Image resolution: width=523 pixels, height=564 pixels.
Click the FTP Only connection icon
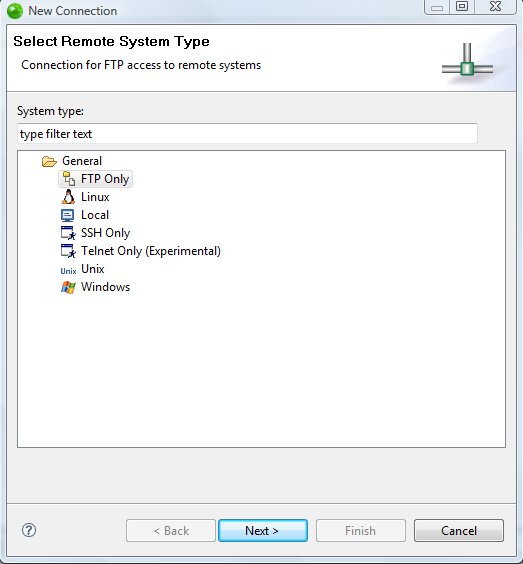click(x=68, y=178)
